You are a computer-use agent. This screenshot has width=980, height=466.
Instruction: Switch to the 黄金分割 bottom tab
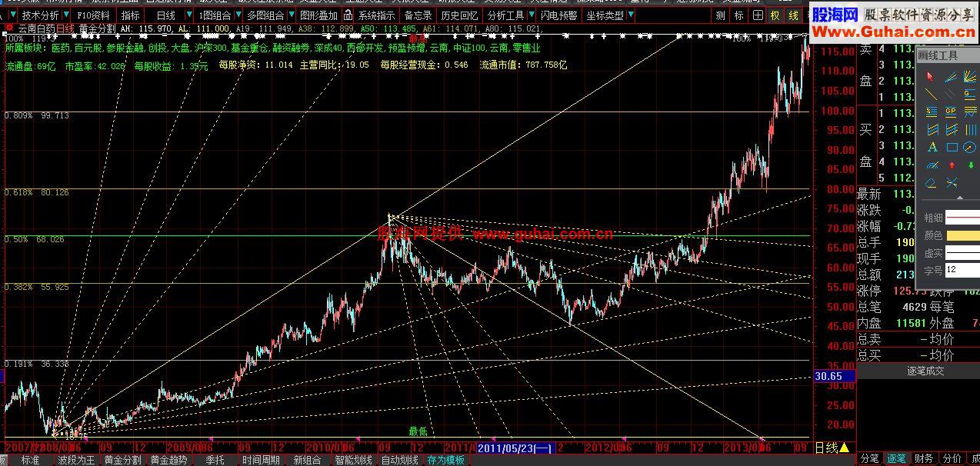point(122,460)
